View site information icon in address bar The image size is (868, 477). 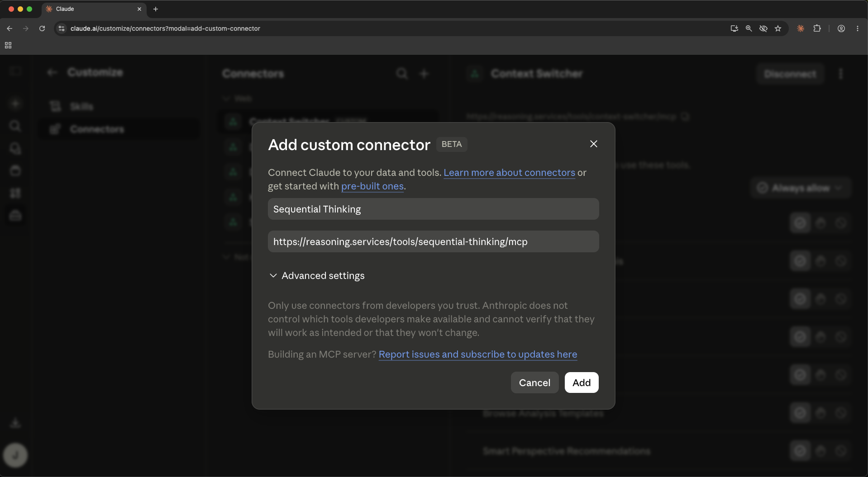[x=62, y=28]
